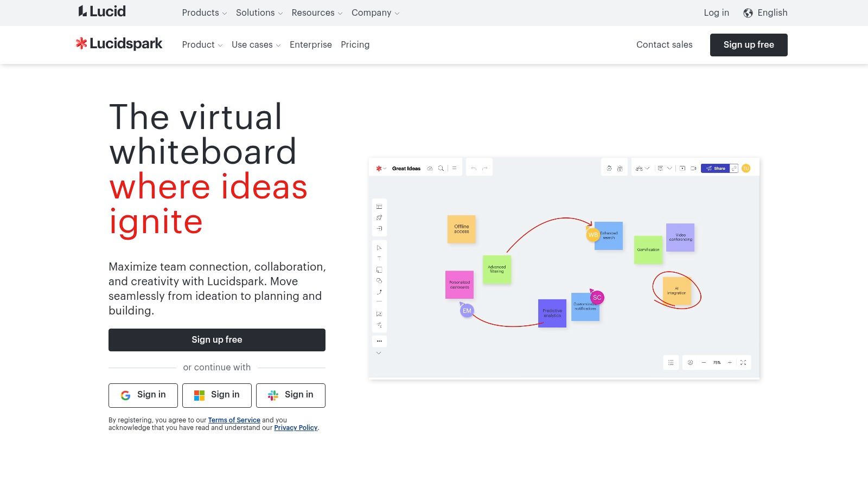This screenshot has height=488, width=868.
Task: Expand the Products dropdown menu
Action: tap(205, 13)
